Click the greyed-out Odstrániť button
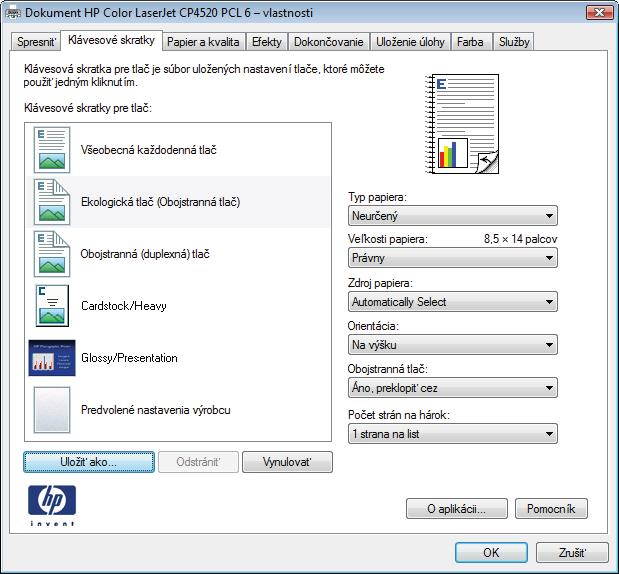The height and width of the screenshot is (574, 619). (x=199, y=462)
